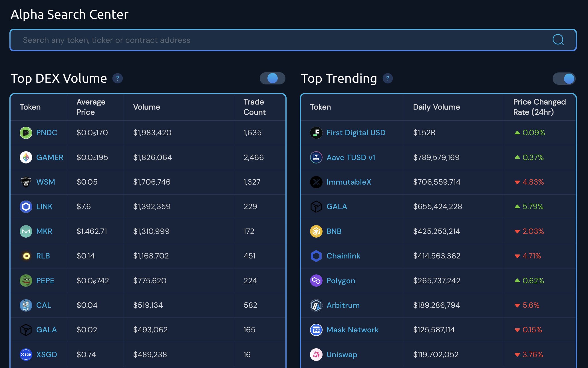Click the Polygon logo
The width and height of the screenshot is (588, 368).
coord(316,281)
